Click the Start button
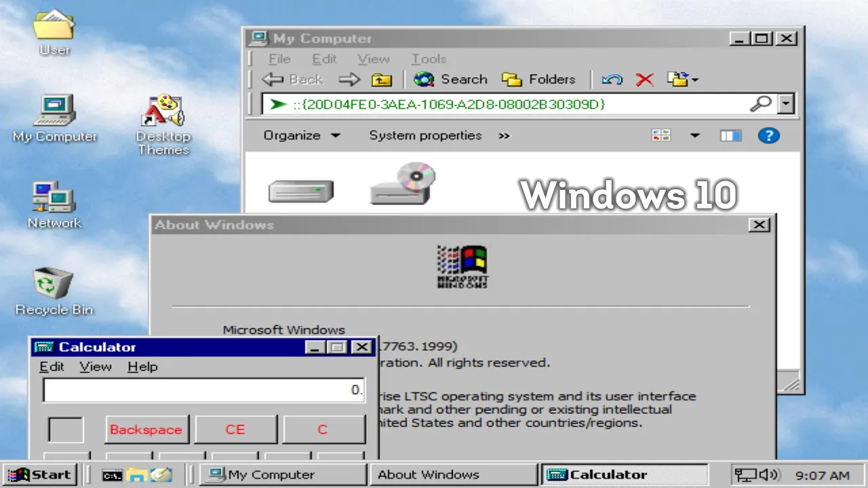 pyautogui.click(x=39, y=474)
